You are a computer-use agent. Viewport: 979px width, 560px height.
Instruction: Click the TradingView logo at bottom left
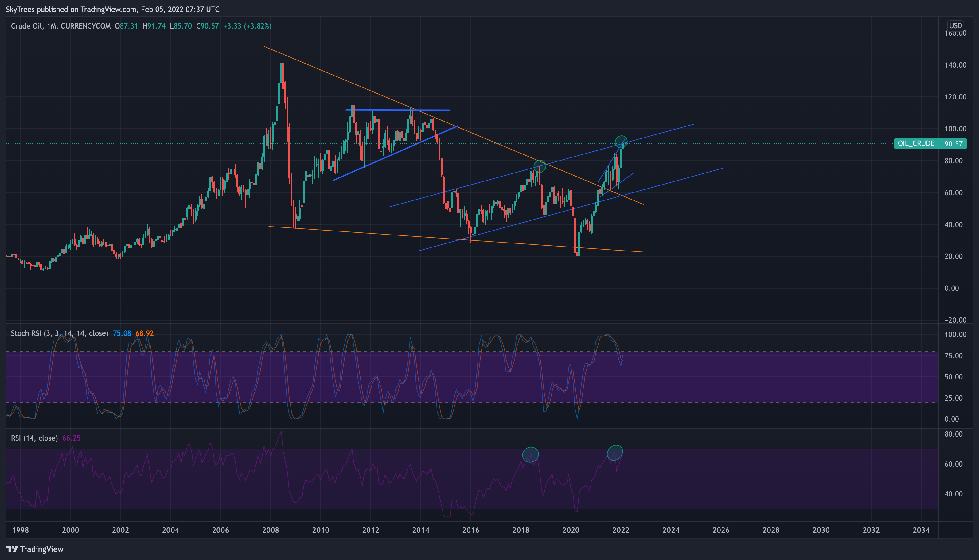pos(35,549)
